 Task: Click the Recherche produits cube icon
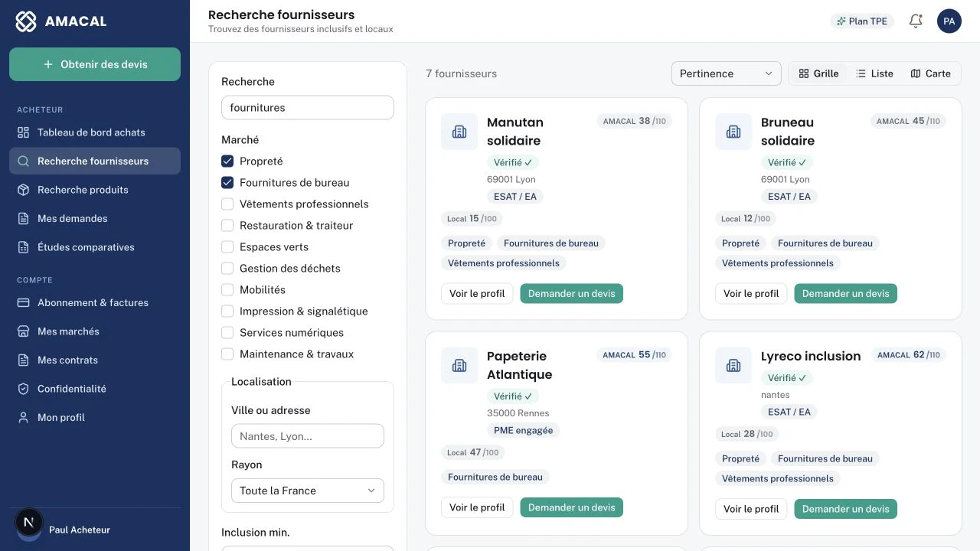click(x=24, y=190)
